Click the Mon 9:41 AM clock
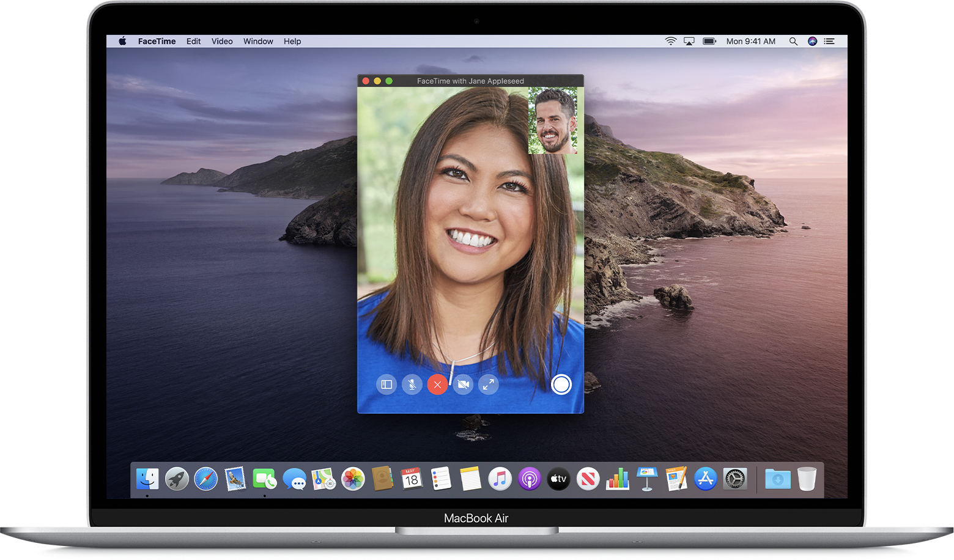Viewport: 954px width, 560px height. point(751,42)
